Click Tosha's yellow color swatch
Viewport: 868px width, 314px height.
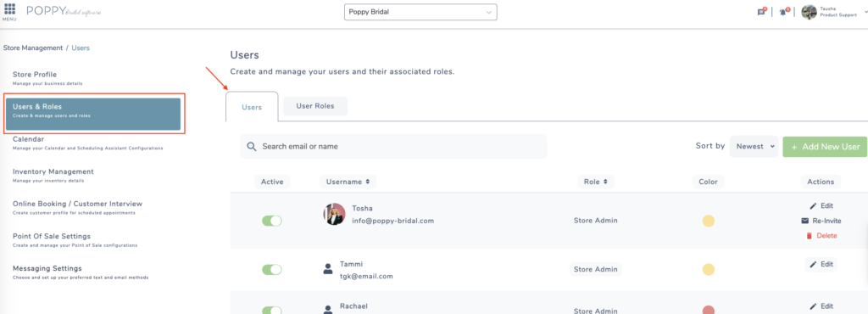click(708, 221)
